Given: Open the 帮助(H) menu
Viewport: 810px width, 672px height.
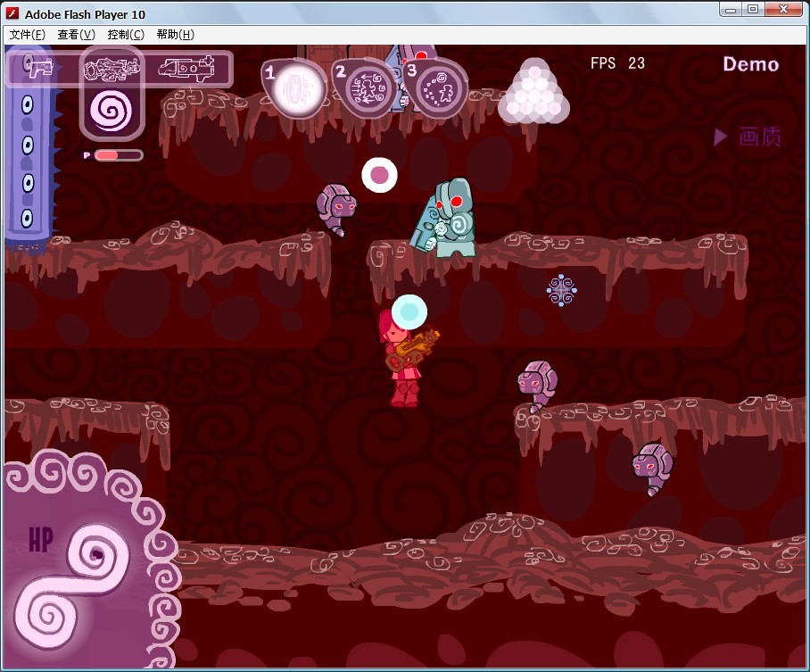Looking at the screenshot, I should pyautogui.click(x=176, y=35).
